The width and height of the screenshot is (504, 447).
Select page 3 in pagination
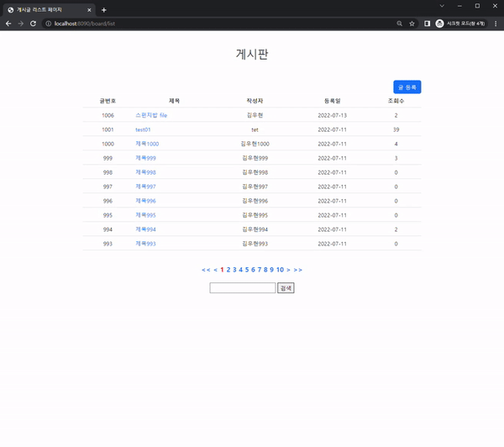234,270
